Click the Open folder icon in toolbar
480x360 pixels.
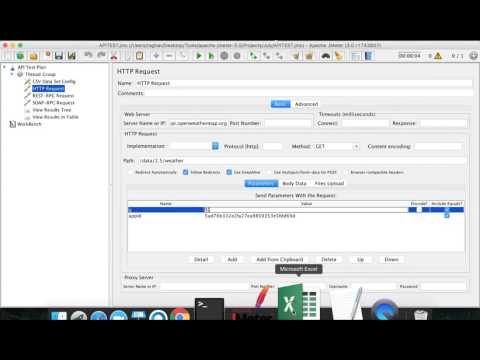coord(33,56)
